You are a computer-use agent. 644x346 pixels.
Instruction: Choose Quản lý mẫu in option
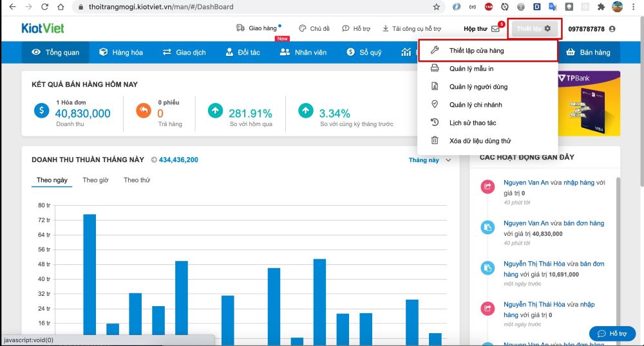[x=471, y=69]
